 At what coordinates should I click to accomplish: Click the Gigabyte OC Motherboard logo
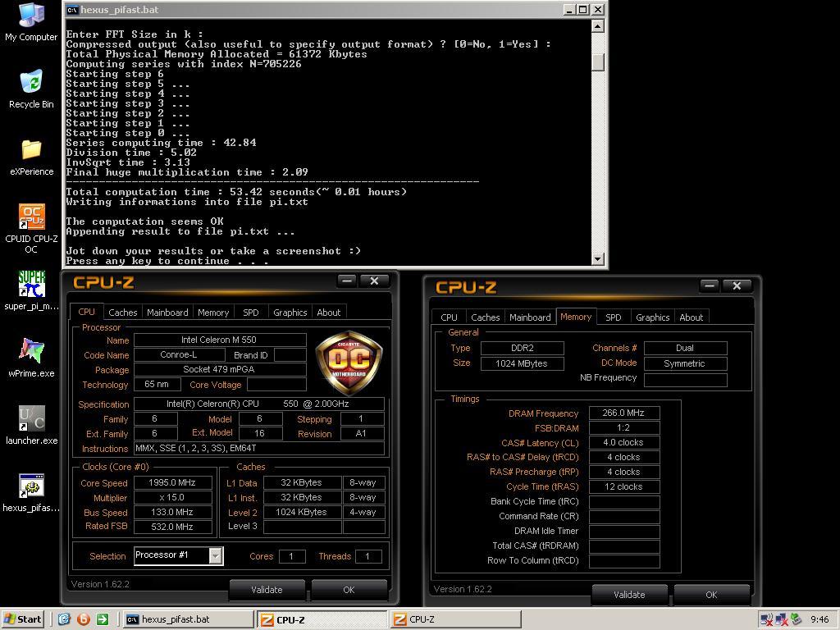(x=349, y=363)
